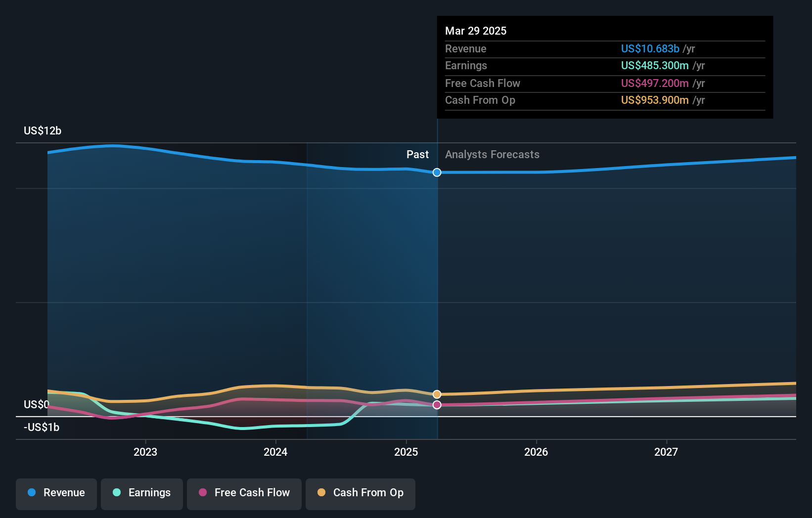
Task: Click the 2027 x-axis label
Action: [x=666, y=452]
